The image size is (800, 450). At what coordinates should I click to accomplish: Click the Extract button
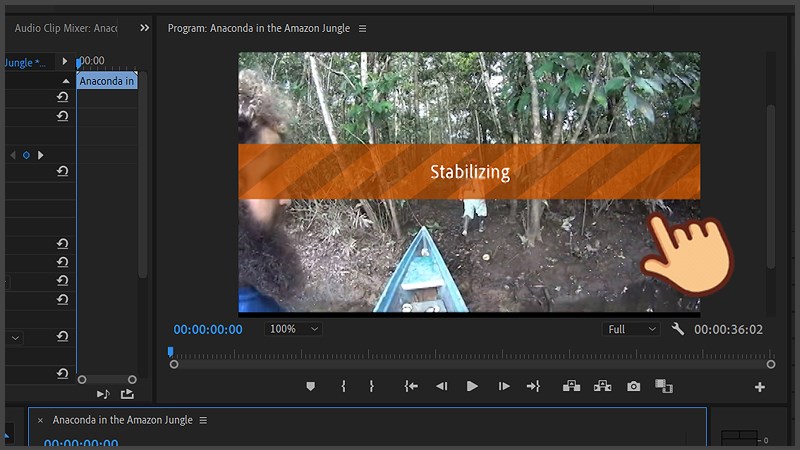[603, 386]
